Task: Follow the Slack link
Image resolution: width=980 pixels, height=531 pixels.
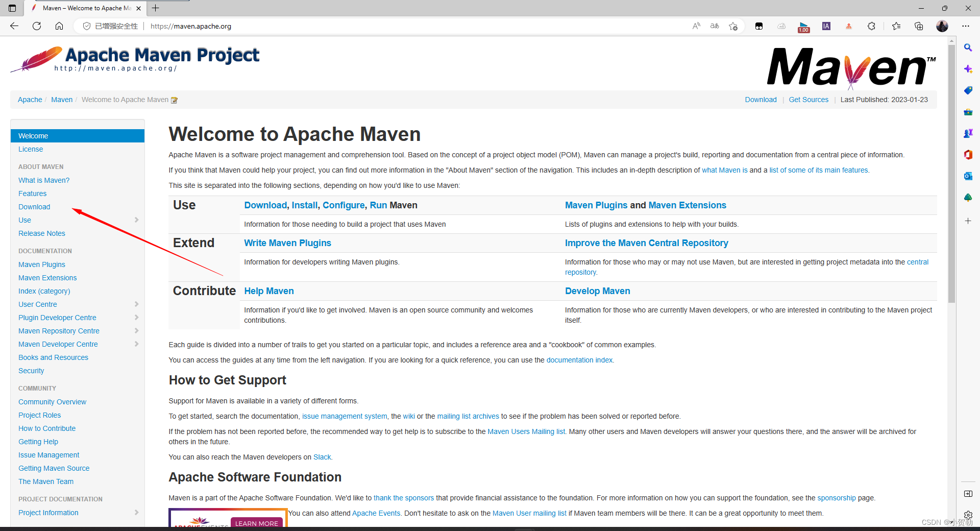Action: point(322,457)
